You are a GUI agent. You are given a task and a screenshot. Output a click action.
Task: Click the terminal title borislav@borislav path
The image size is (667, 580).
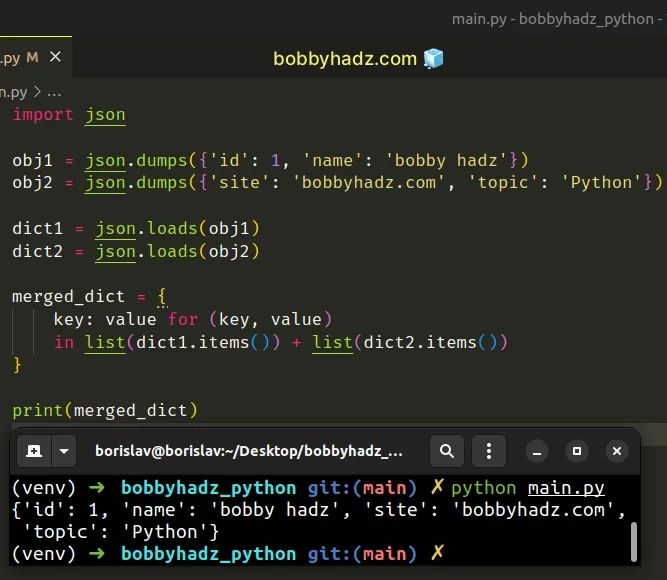(248, 451)
